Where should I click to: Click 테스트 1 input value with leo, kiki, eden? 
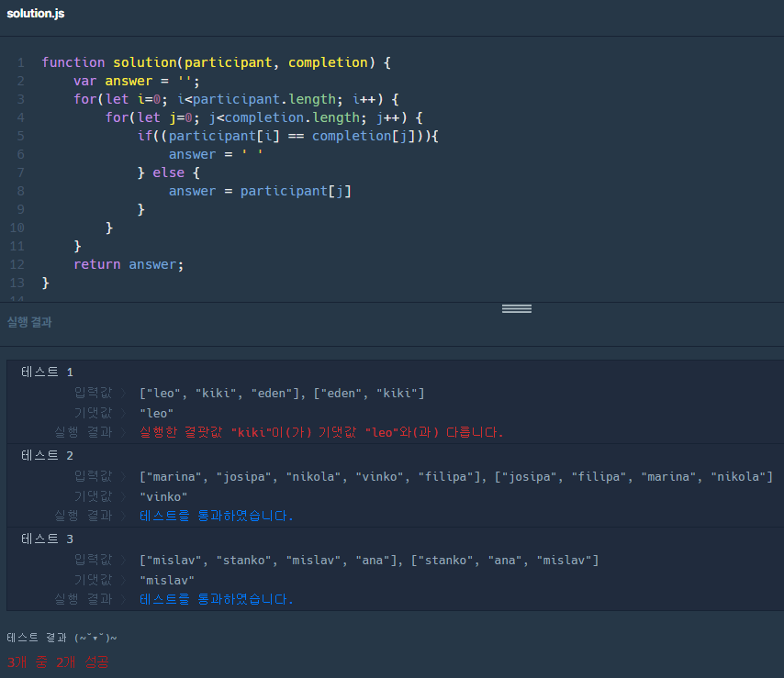pos(282,394)
